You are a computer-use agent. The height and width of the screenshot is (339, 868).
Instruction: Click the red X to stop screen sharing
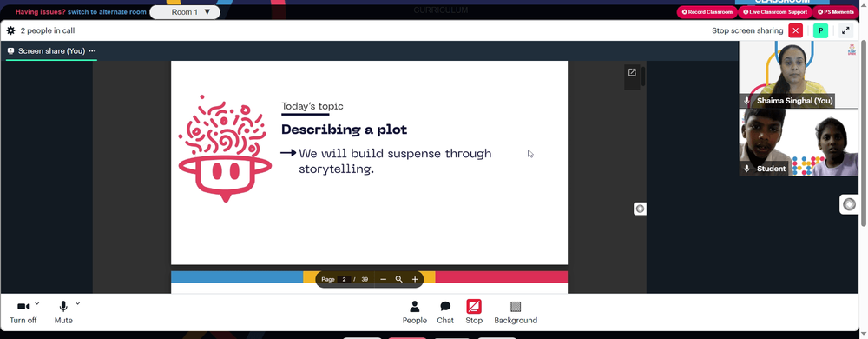(795, 30)
